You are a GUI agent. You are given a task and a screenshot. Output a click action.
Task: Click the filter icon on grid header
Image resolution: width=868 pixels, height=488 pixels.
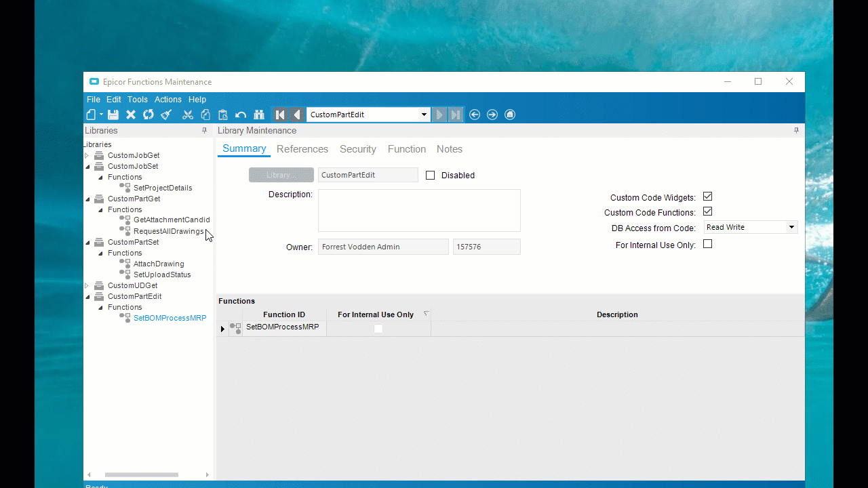pos(427,314)
